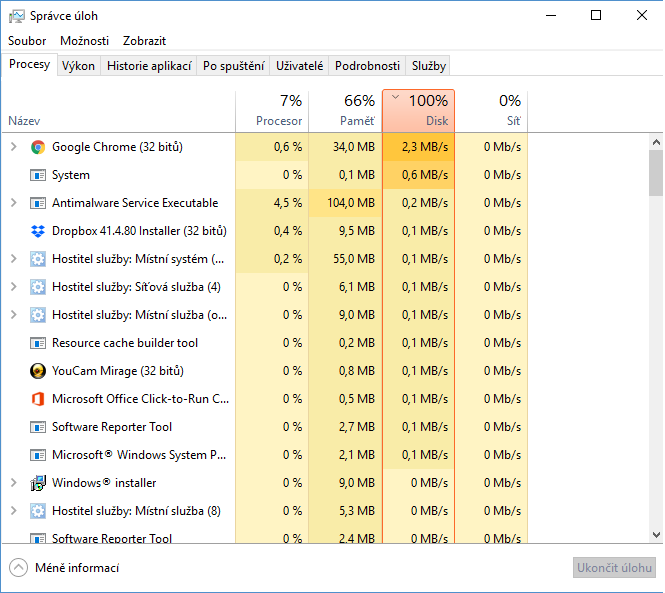This screenshot has height=593, width=665.
Task: Click the vertical scrollbar thumb
Action: [x=656, y=173]
